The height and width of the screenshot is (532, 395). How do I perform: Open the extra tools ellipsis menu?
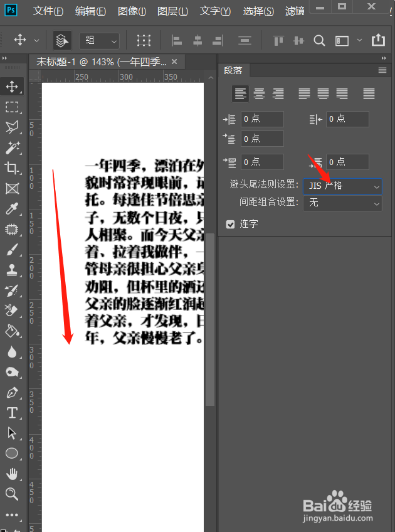click(x=12, y=515)
